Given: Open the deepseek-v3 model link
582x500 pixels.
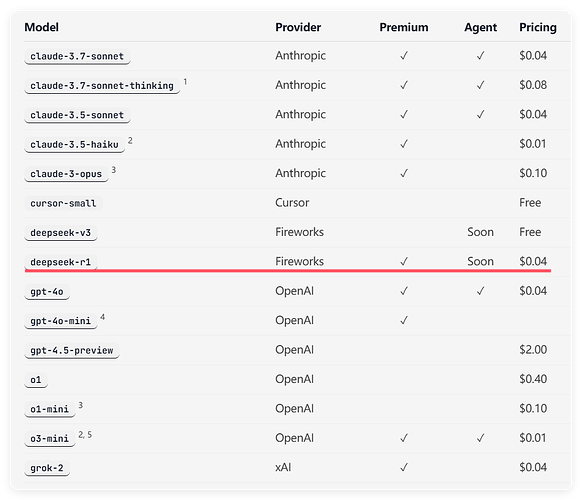Looking at the screenshot, I should click(61, 232).
